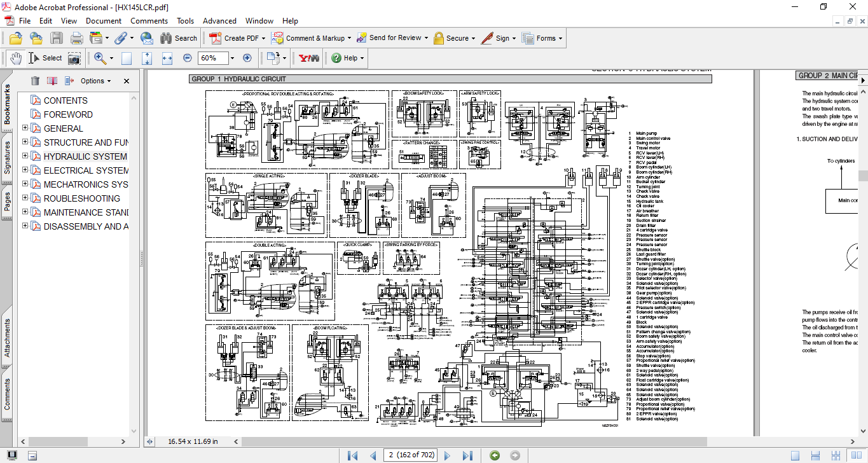Screen dimensions: 868x463
Task: Click the Save disk icon
Action: click(x=57, y=38)
